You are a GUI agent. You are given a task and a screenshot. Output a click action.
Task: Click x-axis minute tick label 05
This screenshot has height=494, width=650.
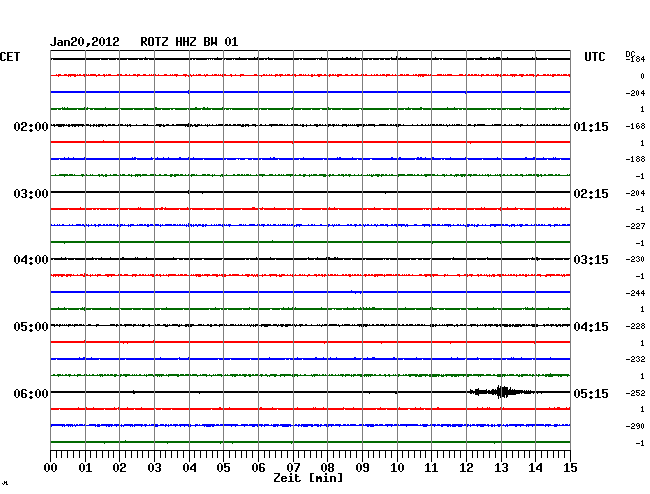[x=223, y=468]
